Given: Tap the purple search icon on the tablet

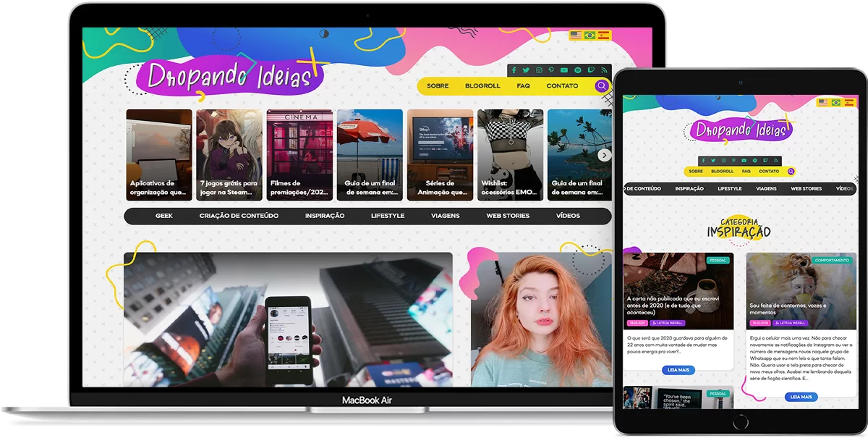Looking at the screenshot, I should pyautogui.click(x=791, y=172).
